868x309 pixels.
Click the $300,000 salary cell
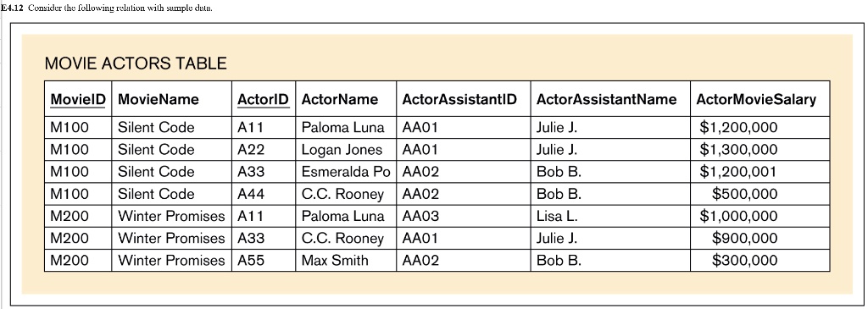pos(760,261)
